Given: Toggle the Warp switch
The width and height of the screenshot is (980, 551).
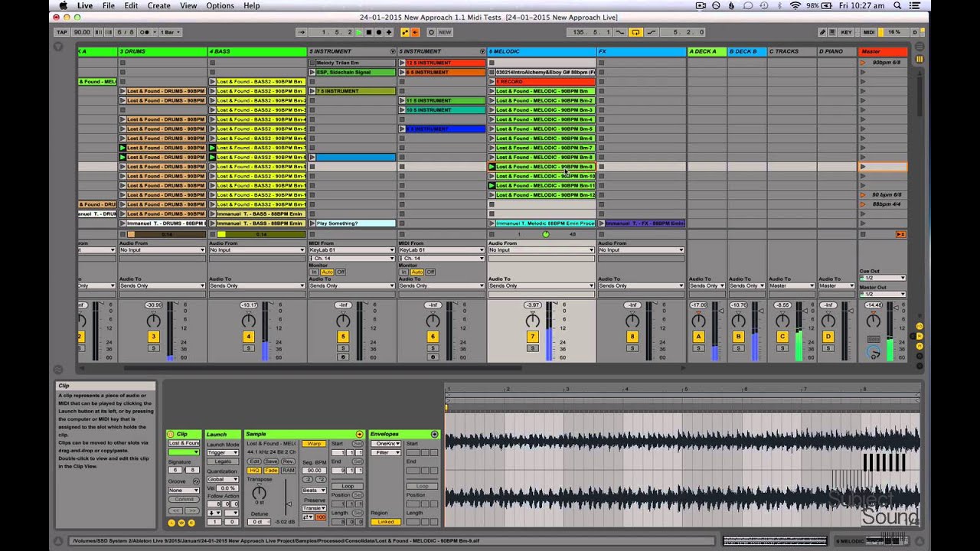Looking at the screenshot, I should pos(313,444).
